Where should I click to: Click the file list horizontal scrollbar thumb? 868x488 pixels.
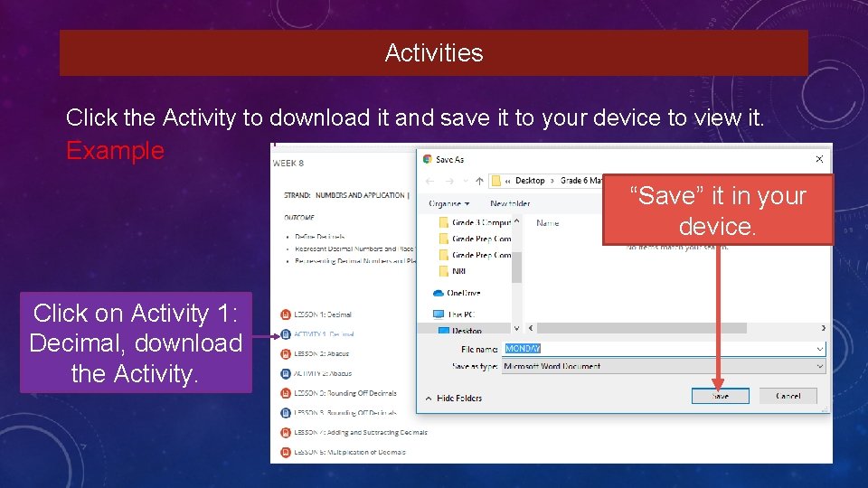click(642, 328)
